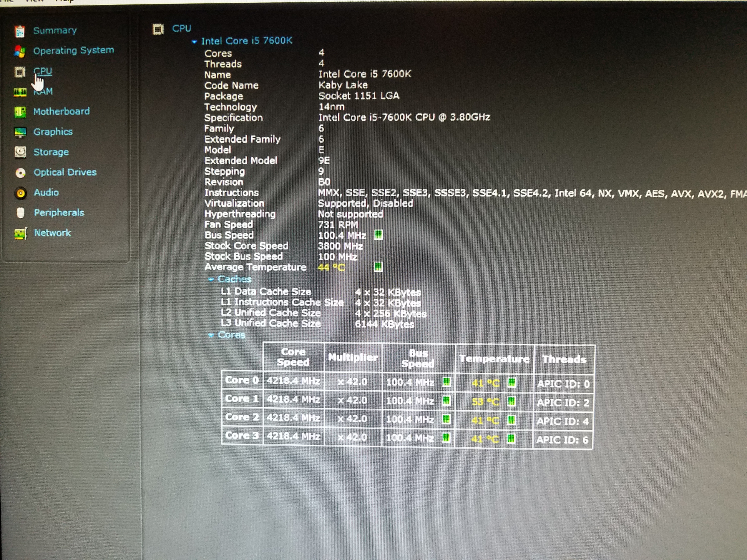This screenshot has height=560, width=747.
Task: Open the Motherboard section
Action: [62, 111]
